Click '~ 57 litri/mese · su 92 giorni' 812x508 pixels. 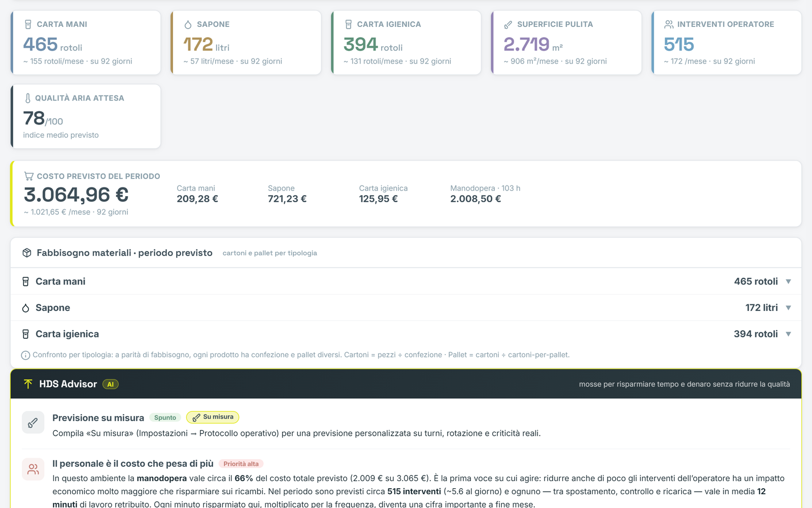[233, 61]
